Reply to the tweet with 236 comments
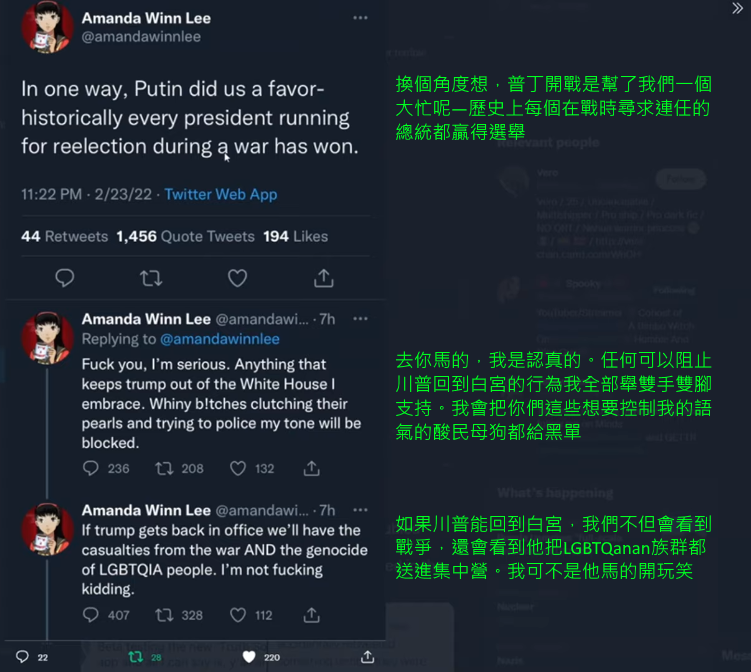The height and width of the screenshot is (672, 751). point(91,468)
